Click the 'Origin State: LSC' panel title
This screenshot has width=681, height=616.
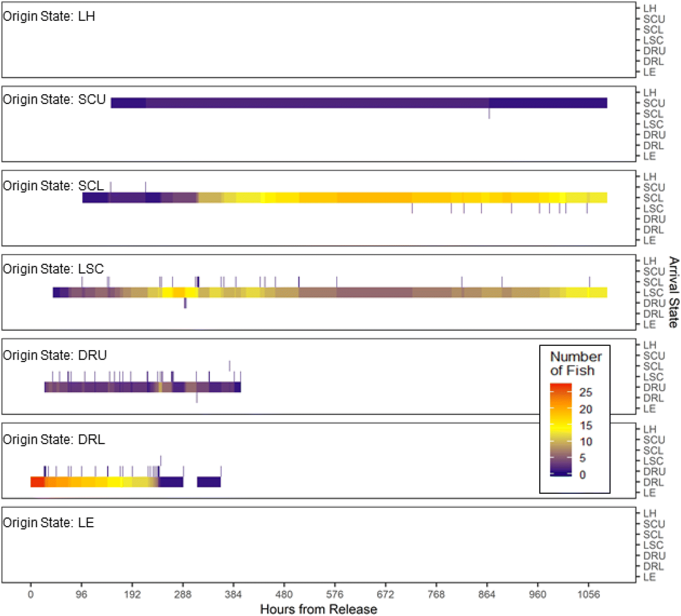click(53, 269)
